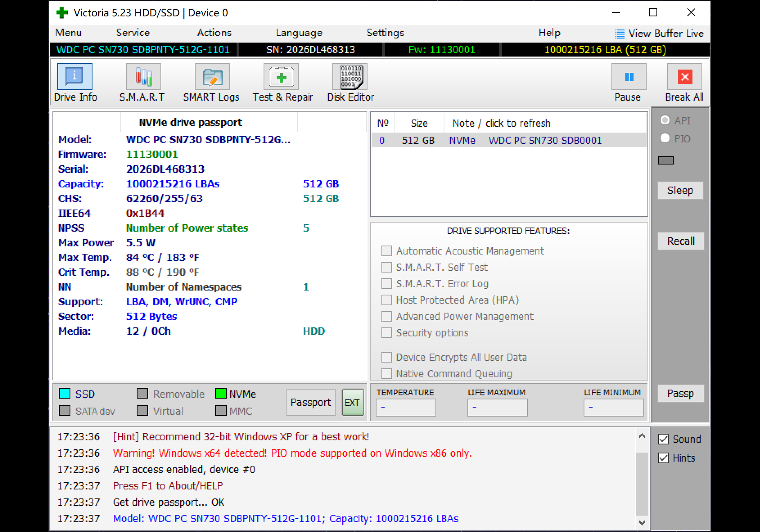760x532 pixels.
Task: Toggle the Hints checkbox
Action: tap(663, 458)
